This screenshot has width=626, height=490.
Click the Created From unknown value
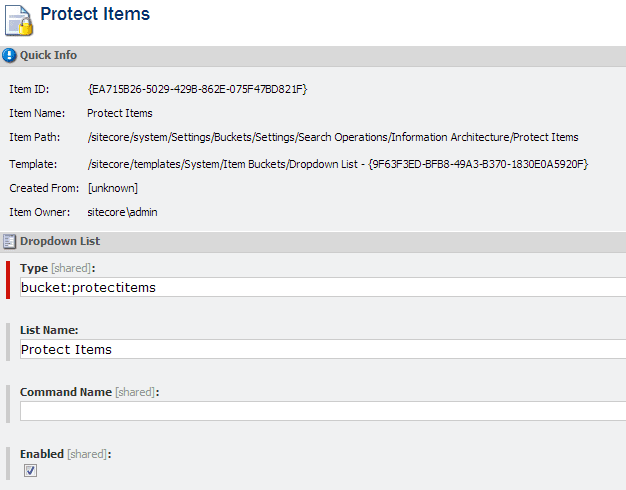(112, 188)
